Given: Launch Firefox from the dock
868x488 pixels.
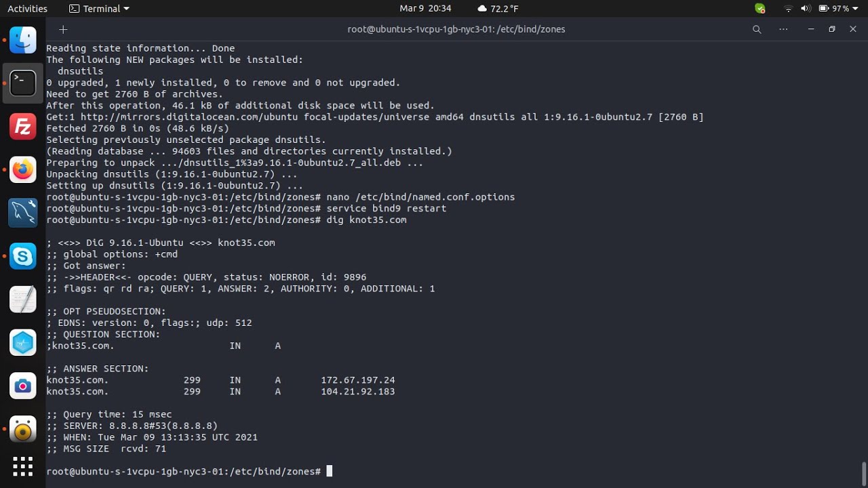Looking at the screenshot, I should click(23, 170).
